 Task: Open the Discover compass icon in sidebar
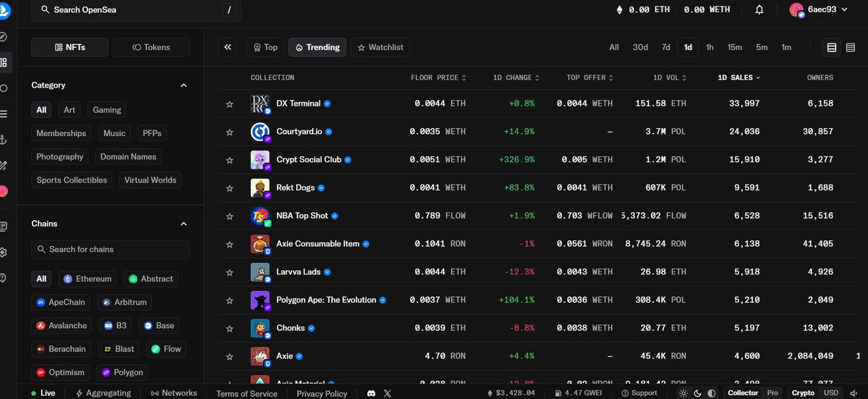tap(4, 36)
